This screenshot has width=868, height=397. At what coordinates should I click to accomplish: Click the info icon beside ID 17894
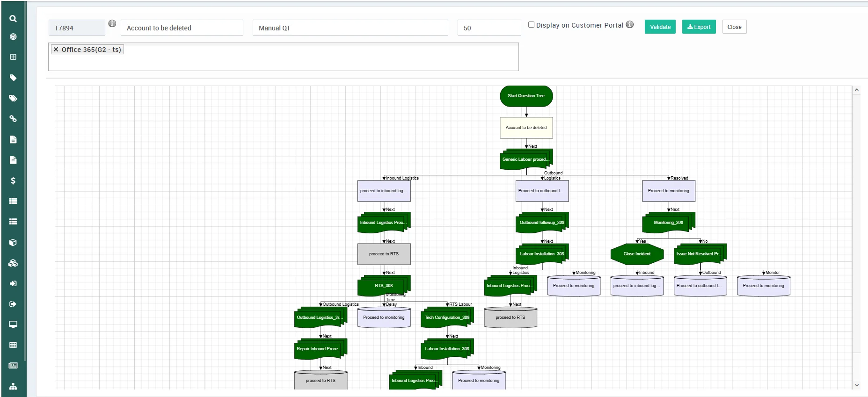click(x=112, y=23)
